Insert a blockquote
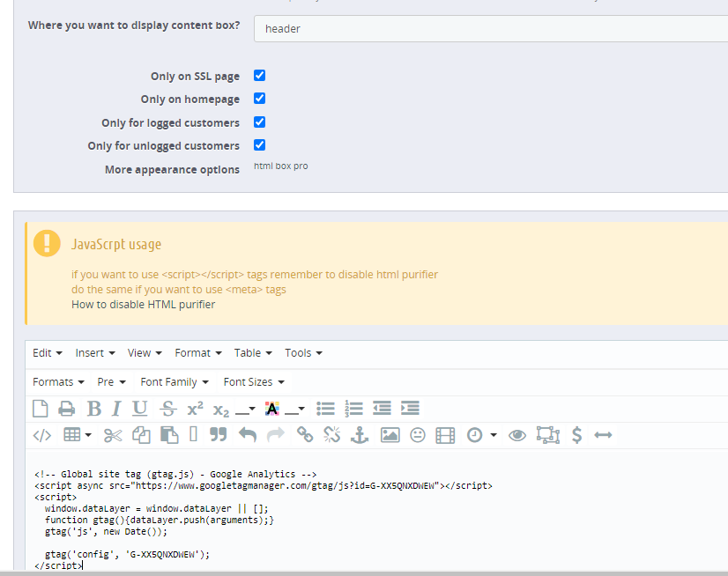The width and height of the screenshot is (728, 576). (x=219, y=434)
